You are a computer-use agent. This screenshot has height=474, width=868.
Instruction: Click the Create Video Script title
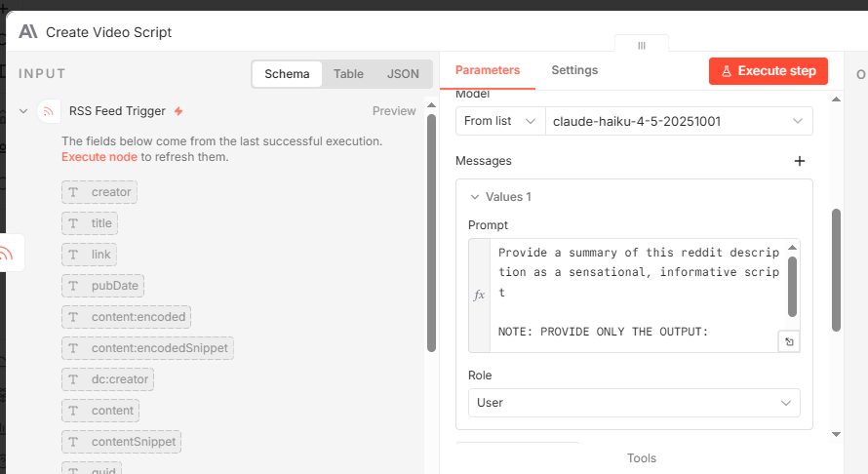[x=108, y=32]
